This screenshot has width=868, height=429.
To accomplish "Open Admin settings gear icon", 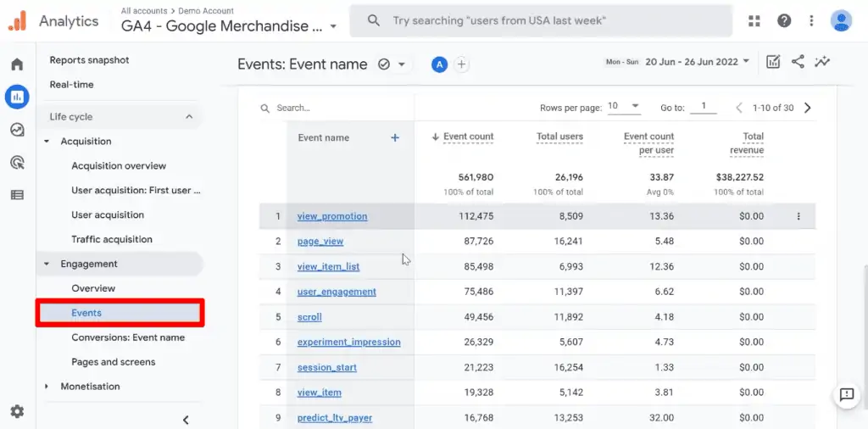I will [17, 411].
